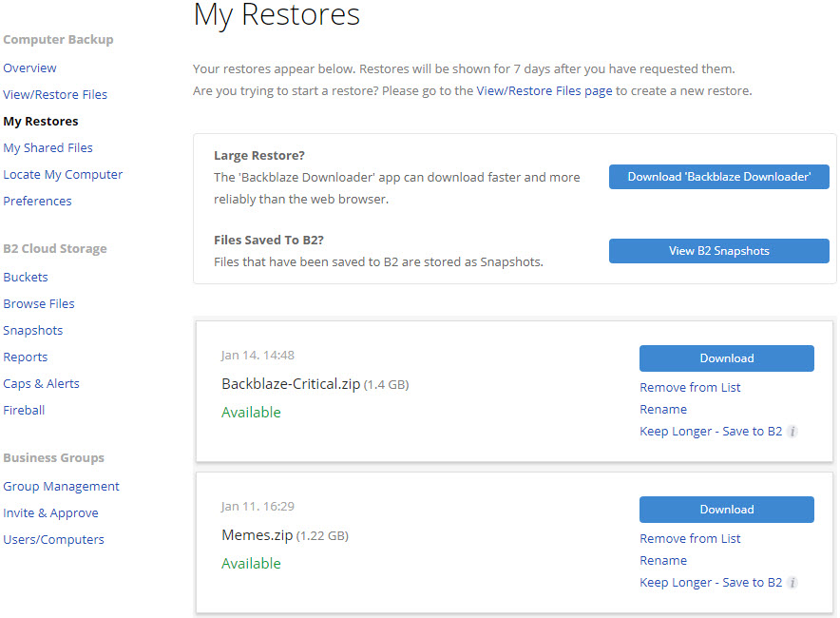Click info icon beside Memes.zip Keep Longer
840x618 pixels.
click(x=792, y=583)
